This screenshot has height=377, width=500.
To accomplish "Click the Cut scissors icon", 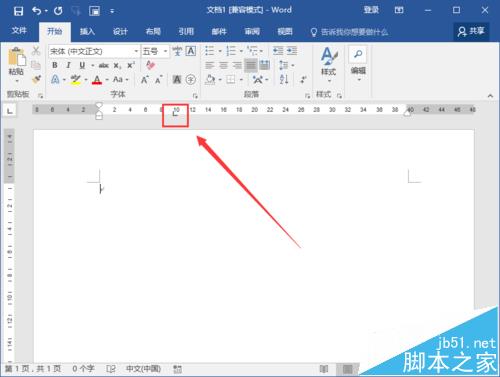I will click(36, 51).
